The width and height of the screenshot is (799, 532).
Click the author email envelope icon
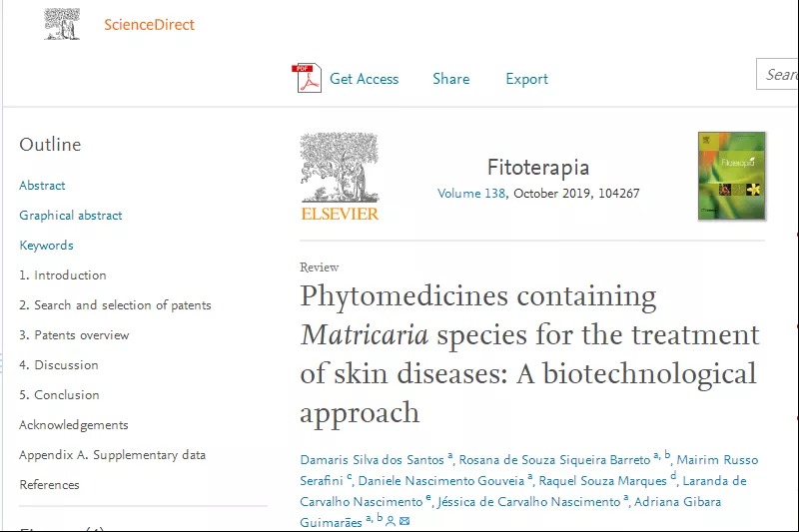click(x=404, y=522)
